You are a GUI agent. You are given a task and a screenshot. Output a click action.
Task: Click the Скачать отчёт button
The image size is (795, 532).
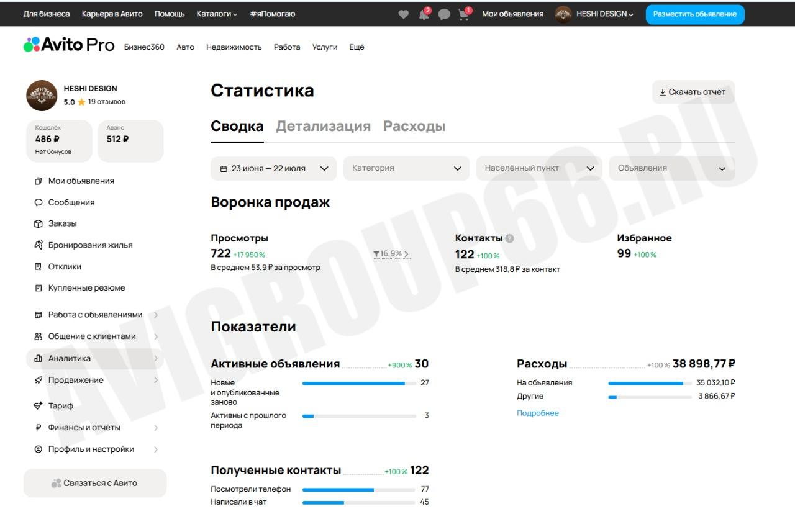[x=693, y=92]
